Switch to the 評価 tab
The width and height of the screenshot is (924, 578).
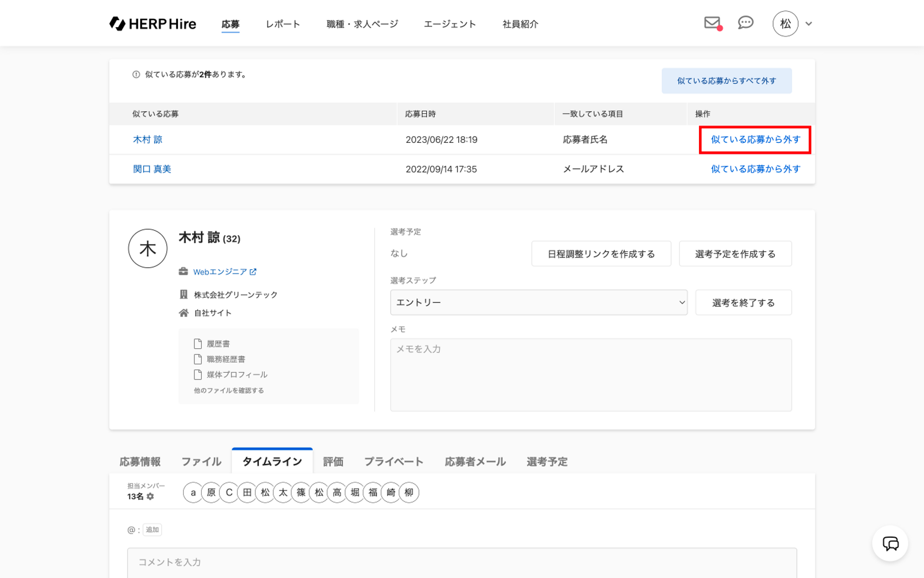[x=333, y=461]
